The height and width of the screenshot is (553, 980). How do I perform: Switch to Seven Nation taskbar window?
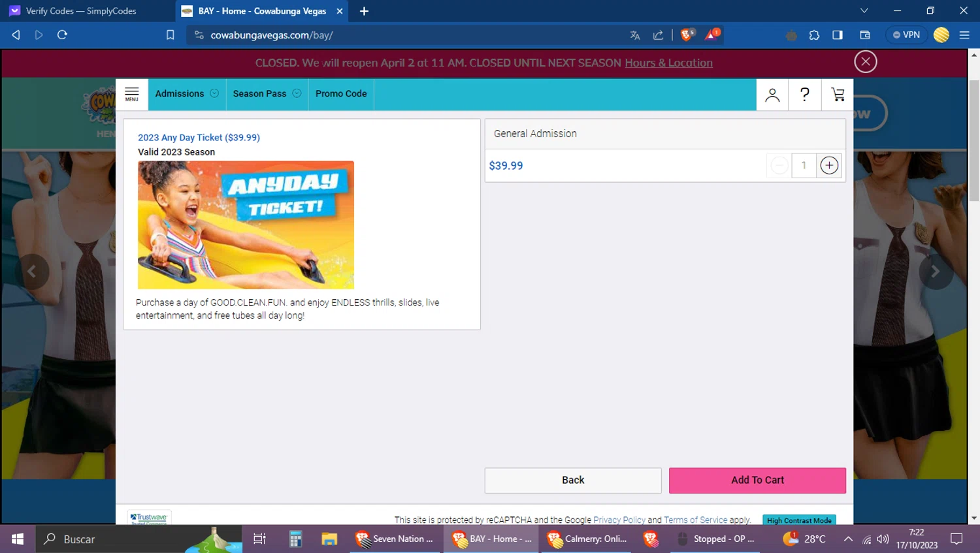coord(395,539)
